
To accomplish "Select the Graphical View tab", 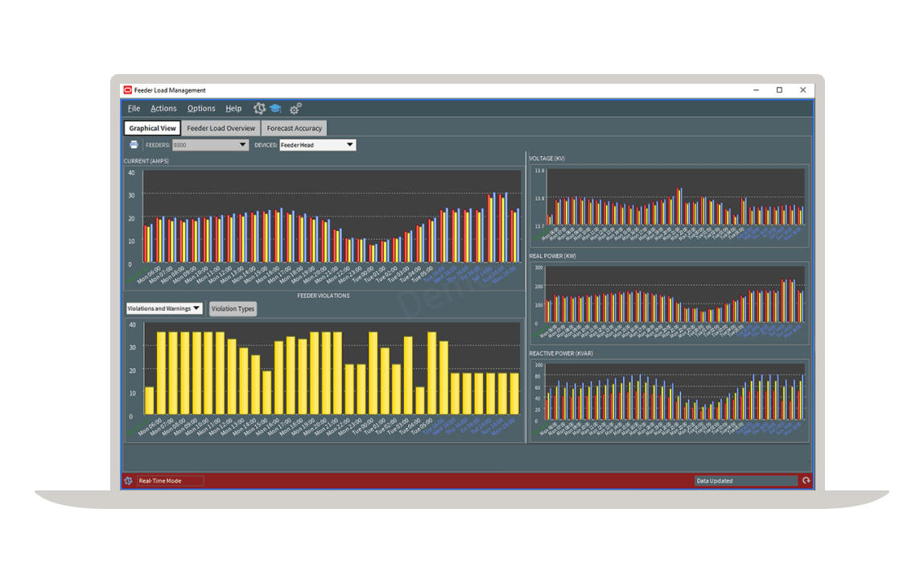I will coord(152,128).
